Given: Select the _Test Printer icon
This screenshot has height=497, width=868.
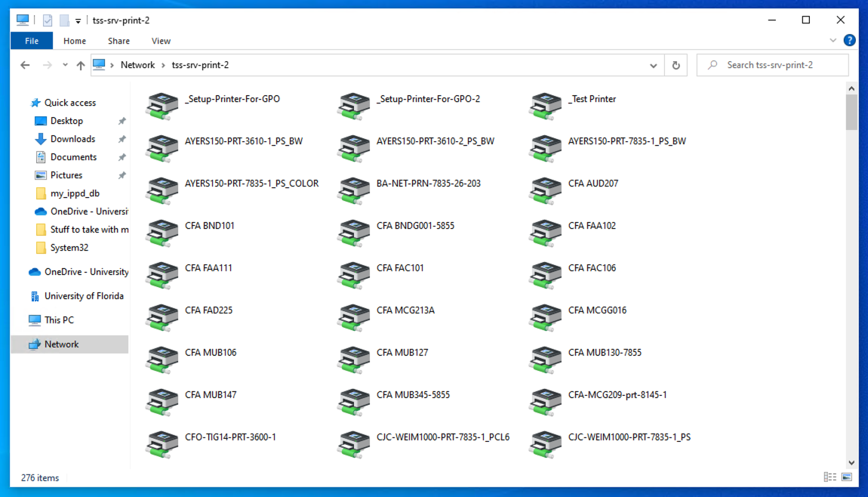Looking at the screenshot, I should tap(545, 106).
